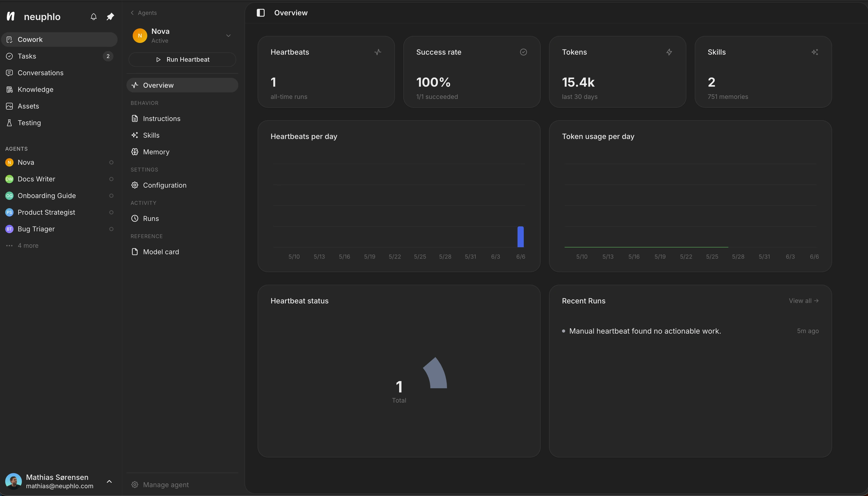The height and width of the screenshot is (496, 868).
Task: Click the Bug Triager avatar icon
Action: pyautogui.click(x=9, y=229)
